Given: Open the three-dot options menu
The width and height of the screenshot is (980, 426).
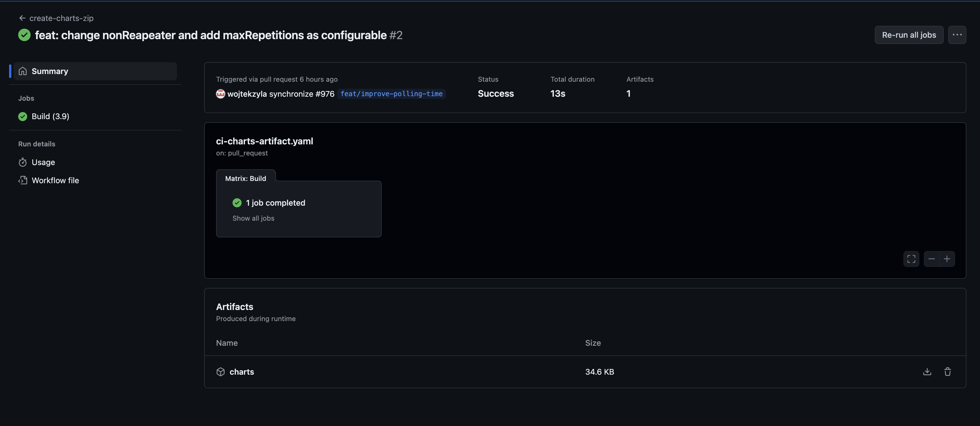Looking at the screenshot, I should coord(957,35).
